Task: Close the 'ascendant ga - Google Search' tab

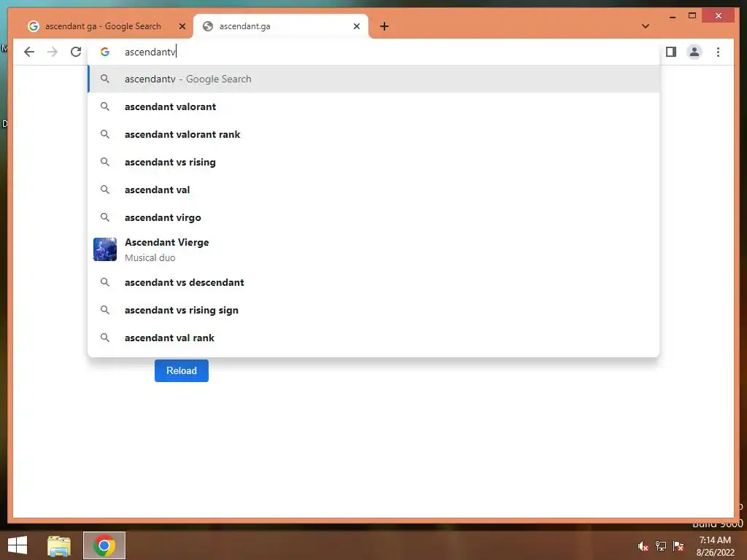Action: point(182,26)
